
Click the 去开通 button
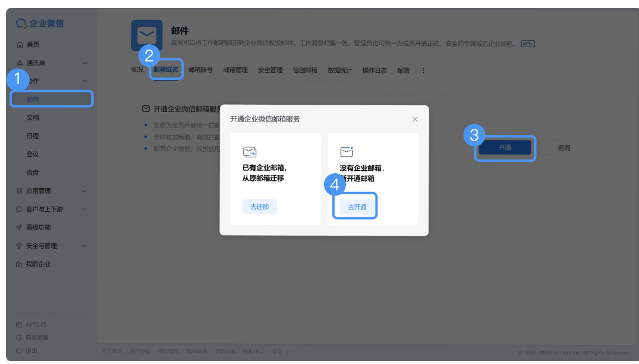click(x=357, y=207)
